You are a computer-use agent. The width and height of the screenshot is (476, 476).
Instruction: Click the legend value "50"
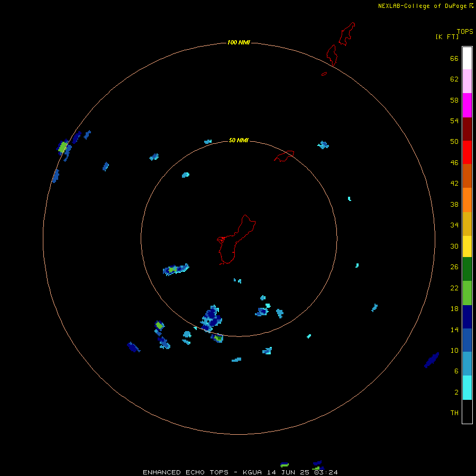(454, 142)
